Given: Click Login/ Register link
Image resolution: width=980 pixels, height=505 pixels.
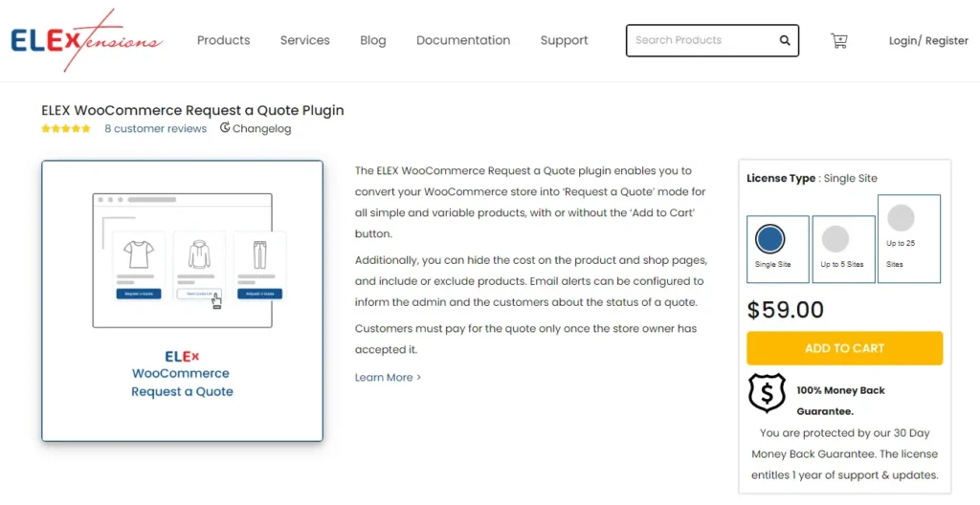Looking at the screenshot, I should tap(928, 40).
